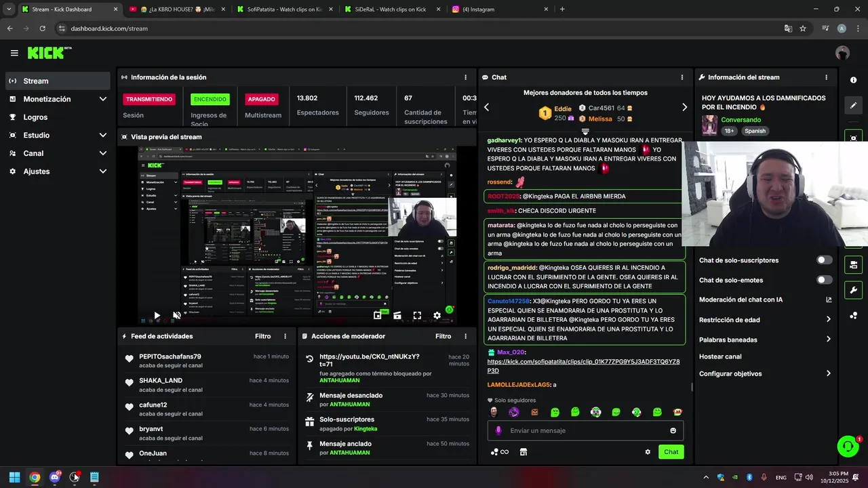Image resolution: width=868 pixels, height=488 pixels.
Task: Toggle Chat de solo-emotes switch
Action: point(824,280)
